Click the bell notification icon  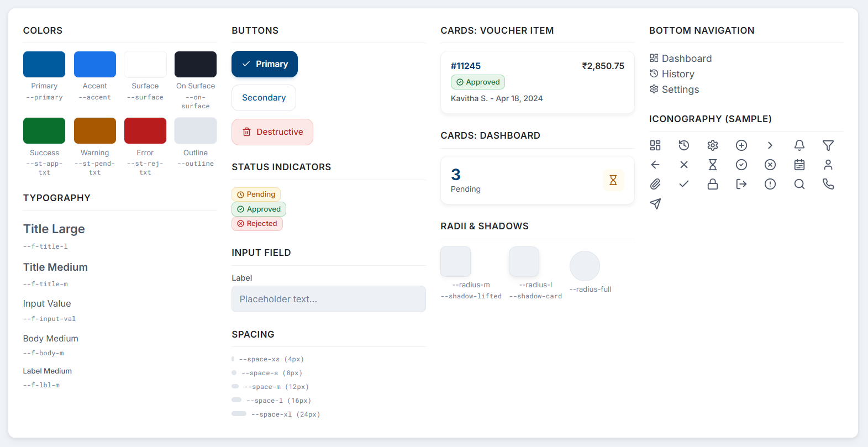(799, 145)
